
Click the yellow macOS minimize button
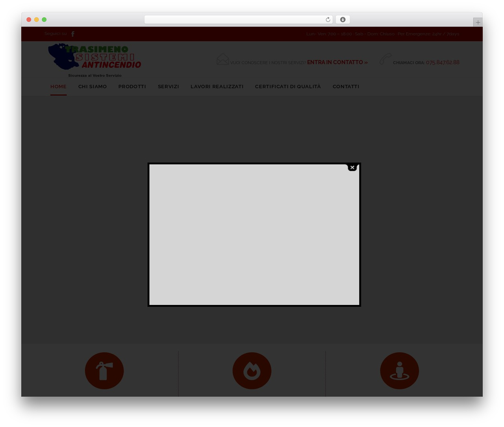pos(37,20)
